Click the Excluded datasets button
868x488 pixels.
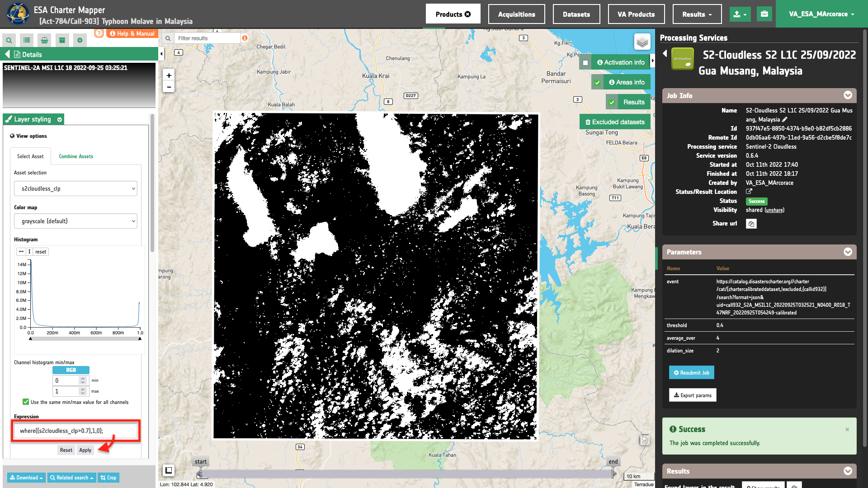(615, 122)
